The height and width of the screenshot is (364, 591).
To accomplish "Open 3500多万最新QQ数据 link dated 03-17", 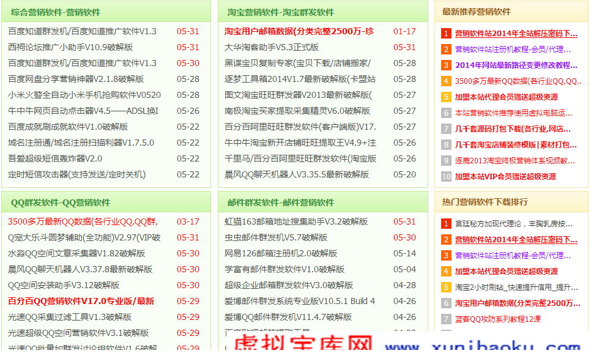I will tap(83, 221).
